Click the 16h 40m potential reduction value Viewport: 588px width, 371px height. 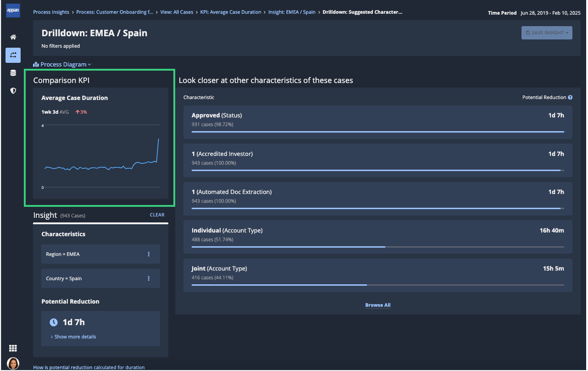coord(552,231)
